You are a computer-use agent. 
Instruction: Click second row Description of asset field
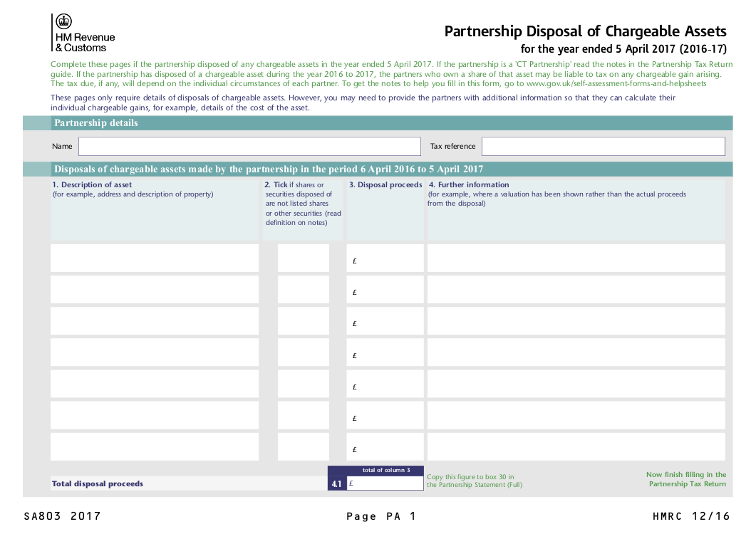[155, 290]
